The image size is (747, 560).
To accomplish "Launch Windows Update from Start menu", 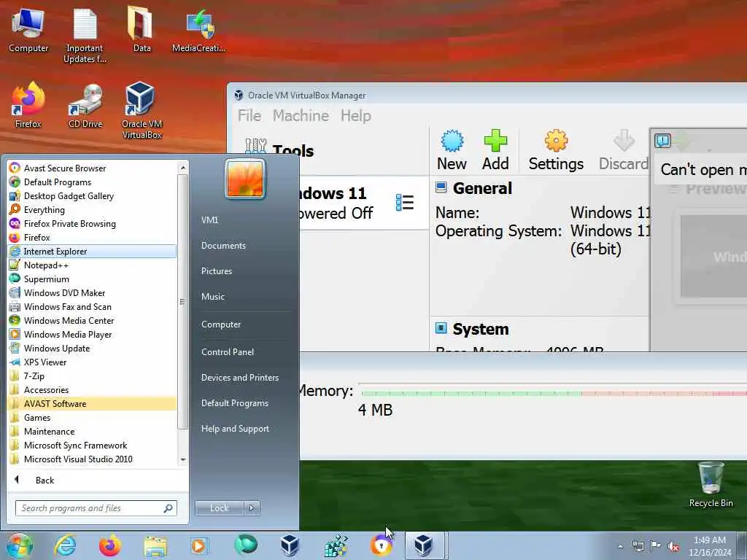I will (x=91, y=349).
